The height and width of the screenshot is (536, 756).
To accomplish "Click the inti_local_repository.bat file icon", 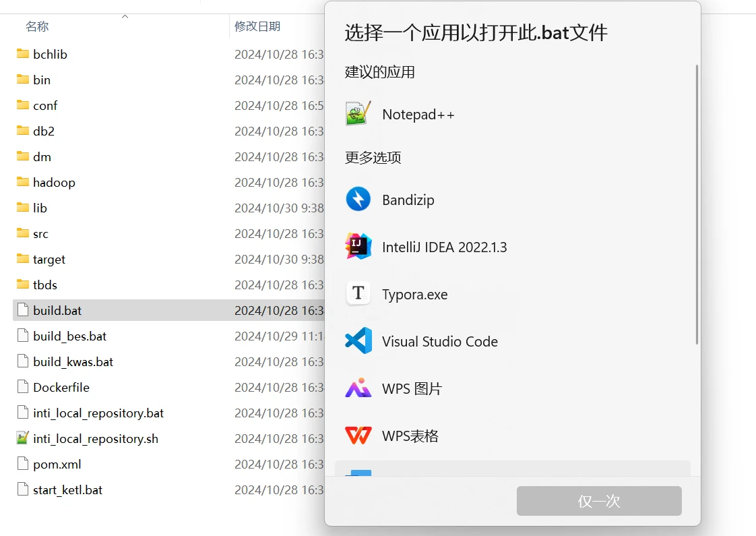I will click(x=23, y=412).
